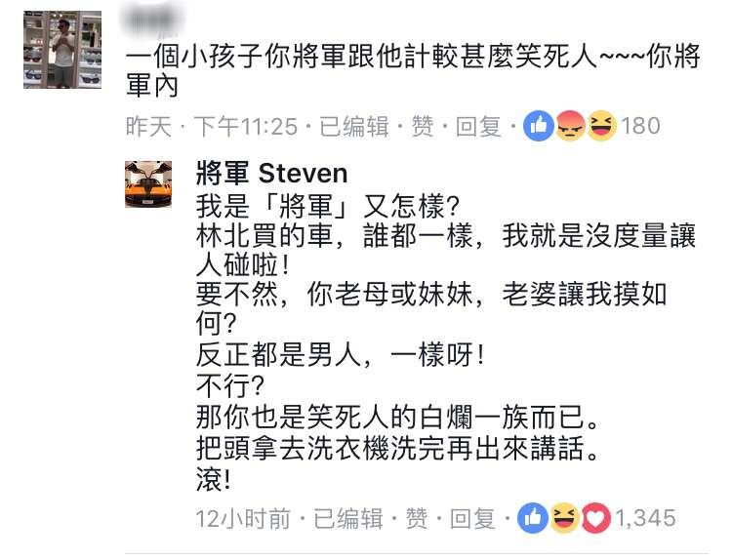Screen dimensions: 732x560
Task: Open the first commenter's profile photo
Action: (62, 50)
